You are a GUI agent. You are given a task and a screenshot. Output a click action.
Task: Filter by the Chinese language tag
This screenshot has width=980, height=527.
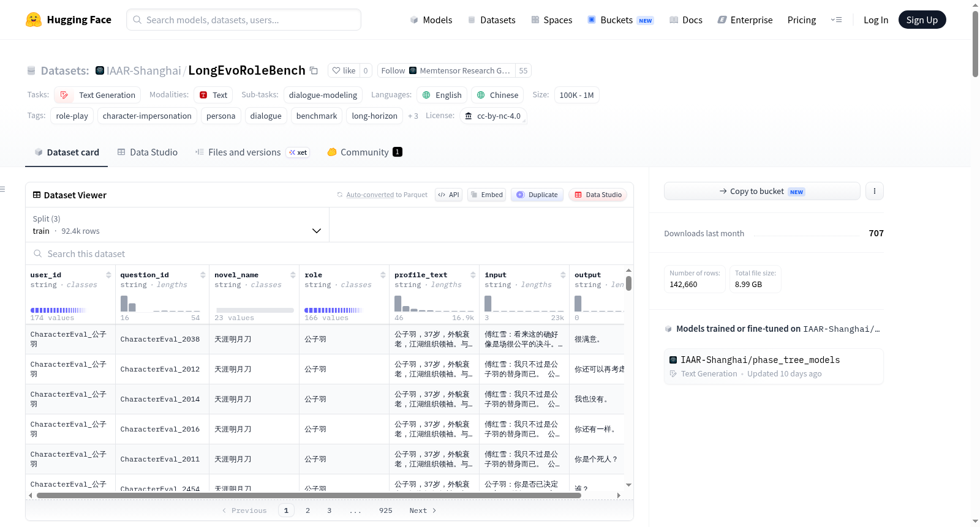click(x=497, y=95)
